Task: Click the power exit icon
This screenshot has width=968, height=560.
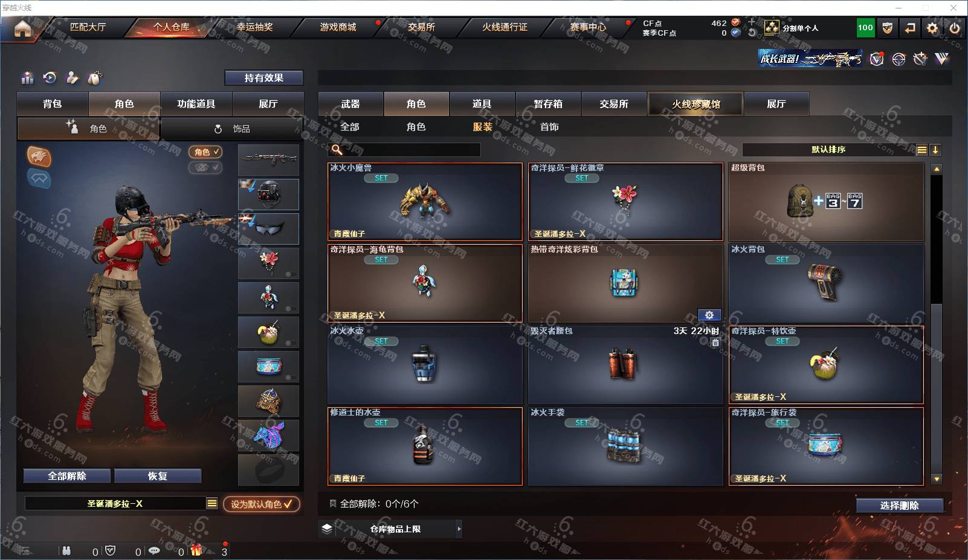Action: tap(955, 28)
